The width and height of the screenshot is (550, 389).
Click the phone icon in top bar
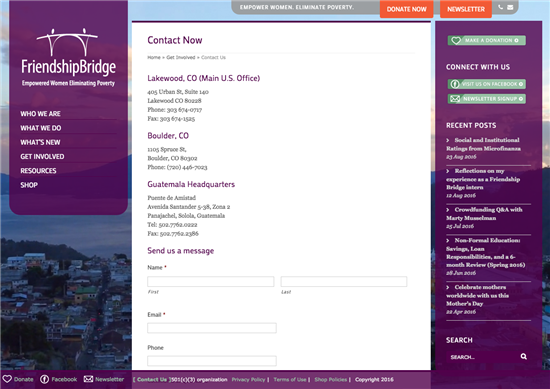pos(501,7)
